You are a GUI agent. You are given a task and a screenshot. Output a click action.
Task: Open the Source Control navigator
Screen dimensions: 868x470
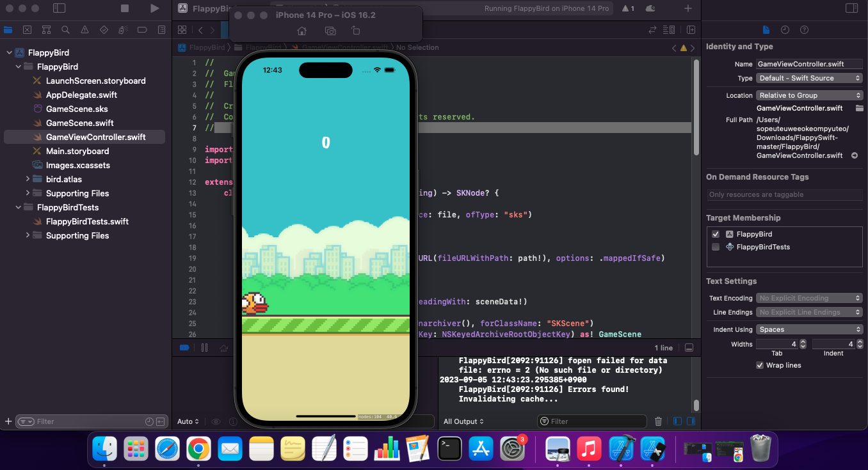point(28,29)
